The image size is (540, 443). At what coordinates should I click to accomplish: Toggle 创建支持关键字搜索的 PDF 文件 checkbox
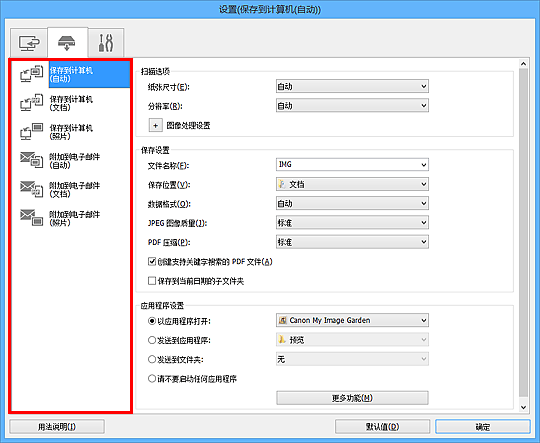click(152, 262)
